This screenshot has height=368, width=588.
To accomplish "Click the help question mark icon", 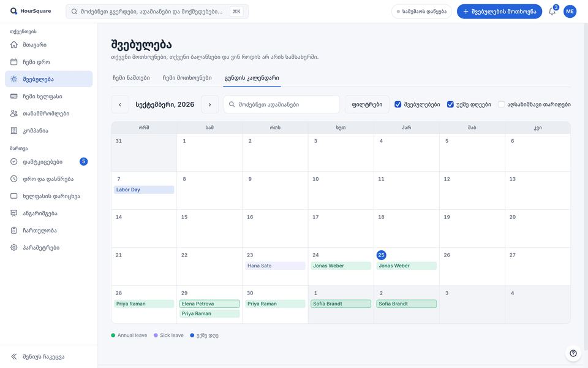I will pos(573,353).
